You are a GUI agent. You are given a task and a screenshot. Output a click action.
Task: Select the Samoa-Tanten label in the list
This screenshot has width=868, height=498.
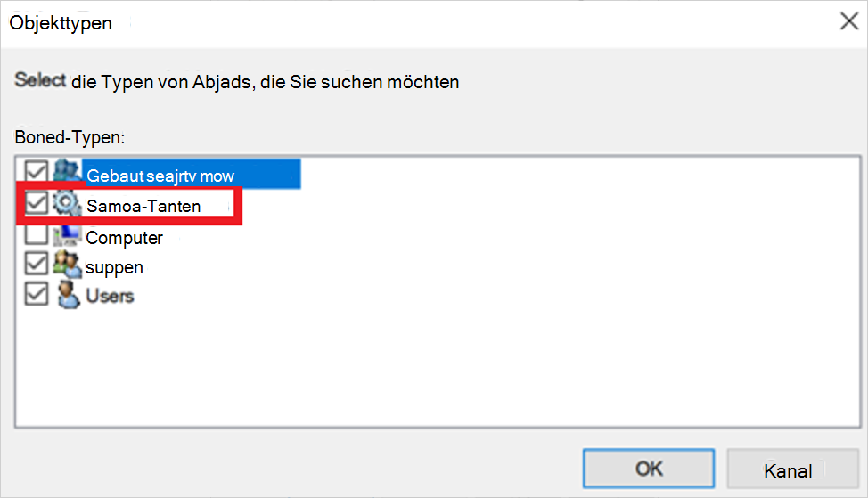(x=143, y=207)
